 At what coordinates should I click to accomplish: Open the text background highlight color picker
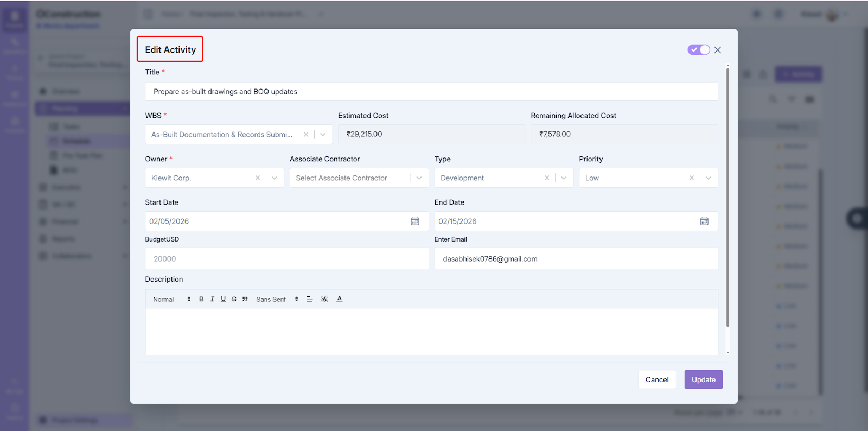[x=324, y=299]
